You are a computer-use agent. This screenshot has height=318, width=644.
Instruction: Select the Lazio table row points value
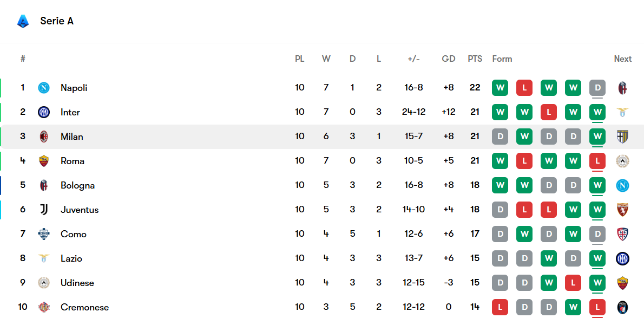(x=475, y=258)
